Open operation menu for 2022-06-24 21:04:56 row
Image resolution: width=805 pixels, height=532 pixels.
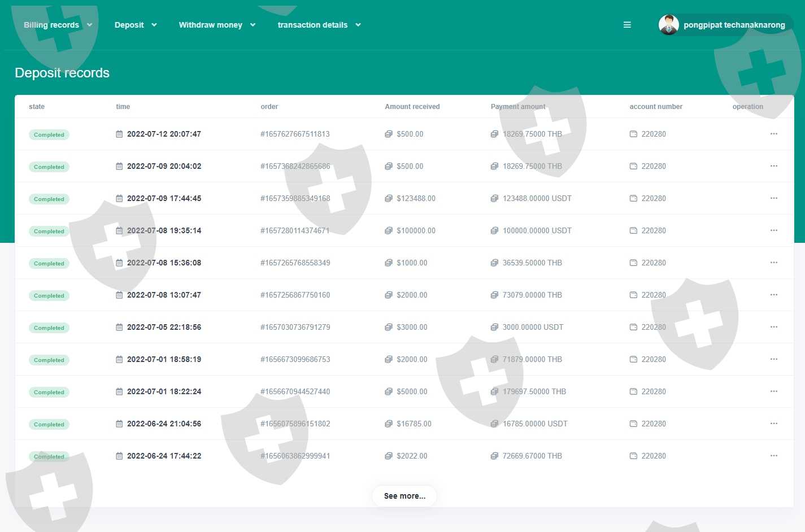click(x=774, y=424)
